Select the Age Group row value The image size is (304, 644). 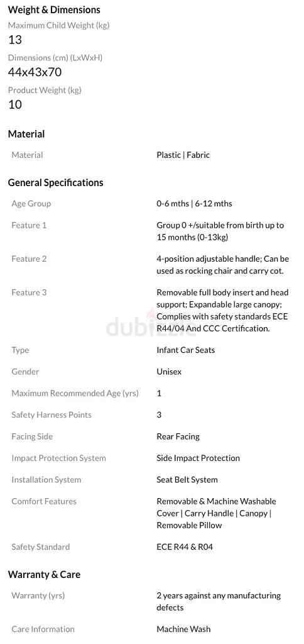194,203
